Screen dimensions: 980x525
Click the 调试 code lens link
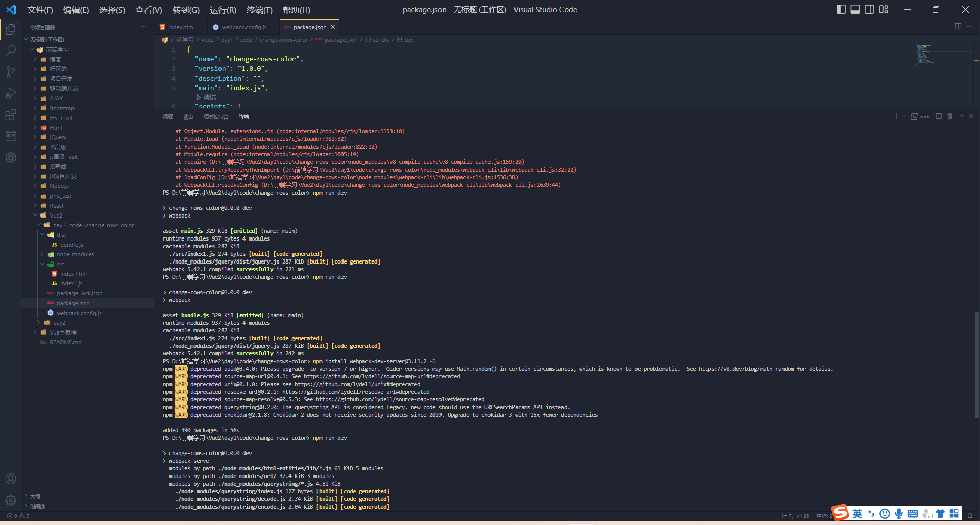208,97
